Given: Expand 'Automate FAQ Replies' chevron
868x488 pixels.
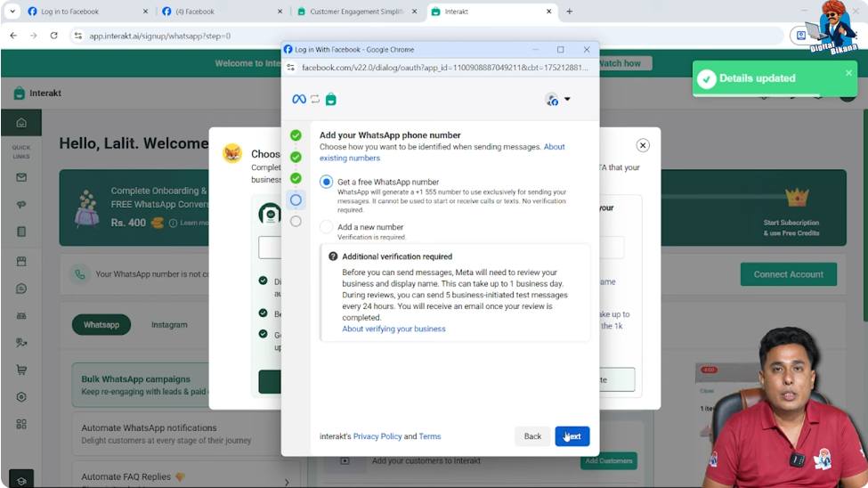Looking at the screenshot, I should click(x=286, y=482).
